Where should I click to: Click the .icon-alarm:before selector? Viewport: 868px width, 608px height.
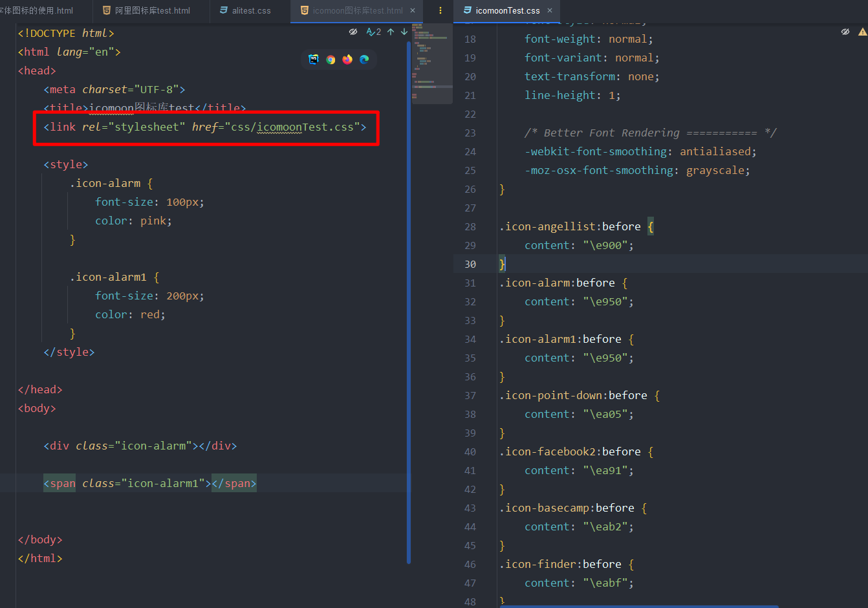coord(557,283)
